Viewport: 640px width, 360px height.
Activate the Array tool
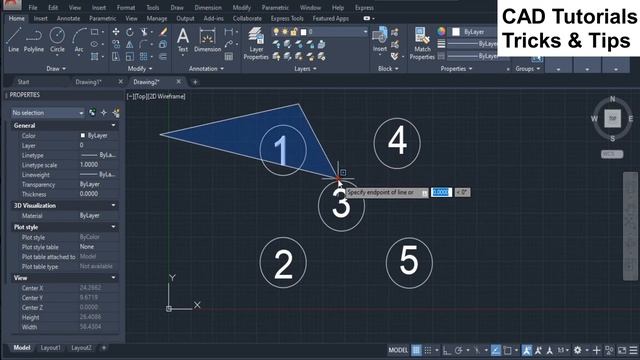[x=144, y=56]
